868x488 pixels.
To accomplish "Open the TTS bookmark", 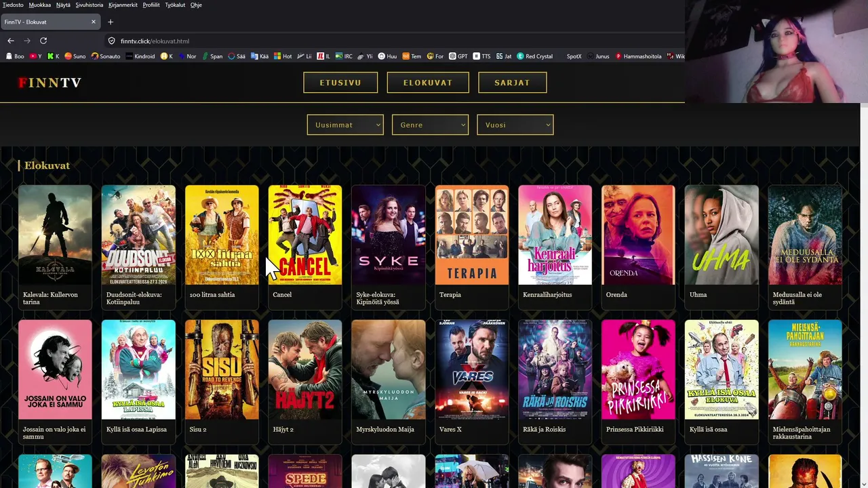I will coord(481,56).
